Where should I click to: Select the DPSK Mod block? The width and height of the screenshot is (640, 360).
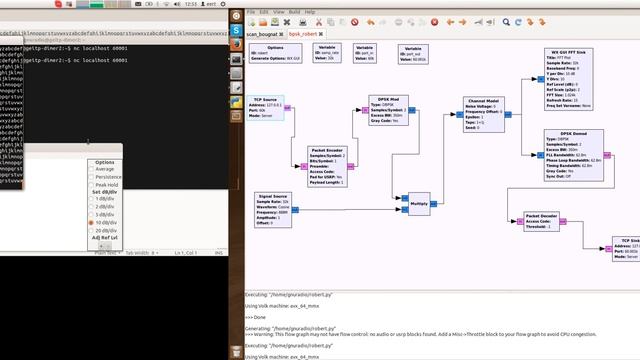click(x=388, y=110)
